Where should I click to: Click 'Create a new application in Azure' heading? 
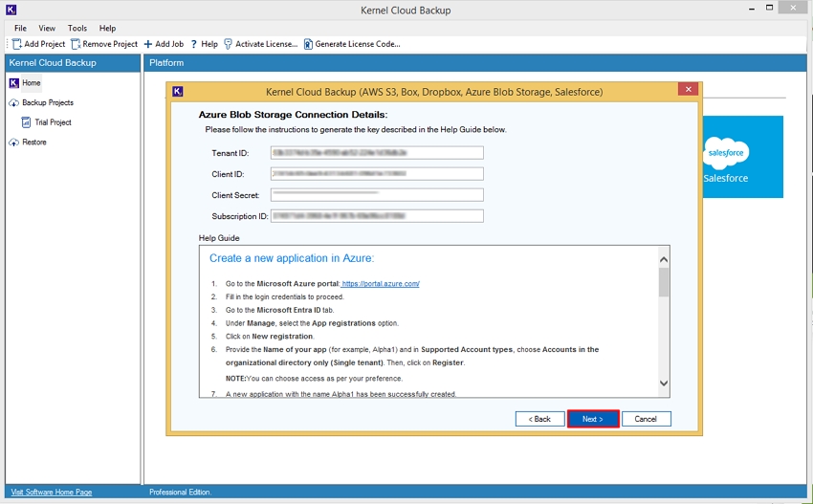coord(292,258)
